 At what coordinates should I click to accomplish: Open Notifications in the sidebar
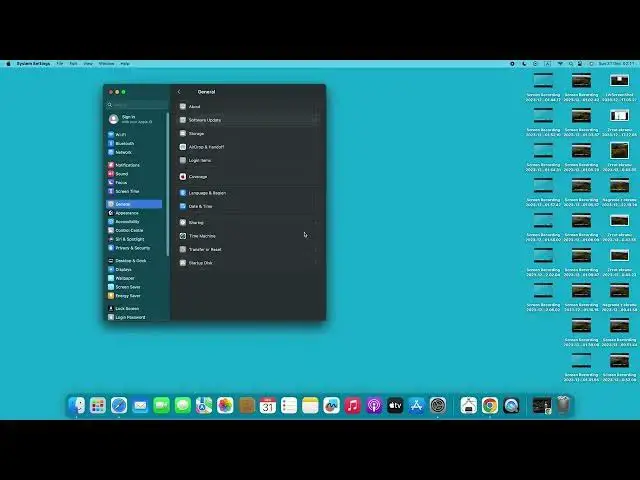click(124, 165)
